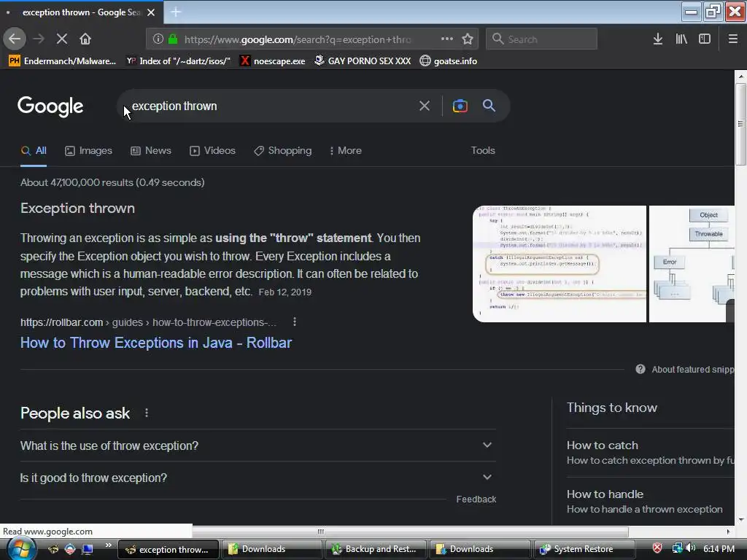This screenshot has height=560, width=747.
Task: Open the Library icon in the toolbar
Action: point(681,39)
